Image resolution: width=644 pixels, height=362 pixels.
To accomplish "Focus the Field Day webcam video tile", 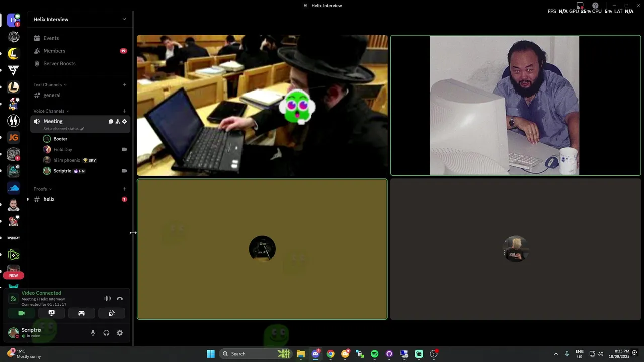I will pos(516,106).
